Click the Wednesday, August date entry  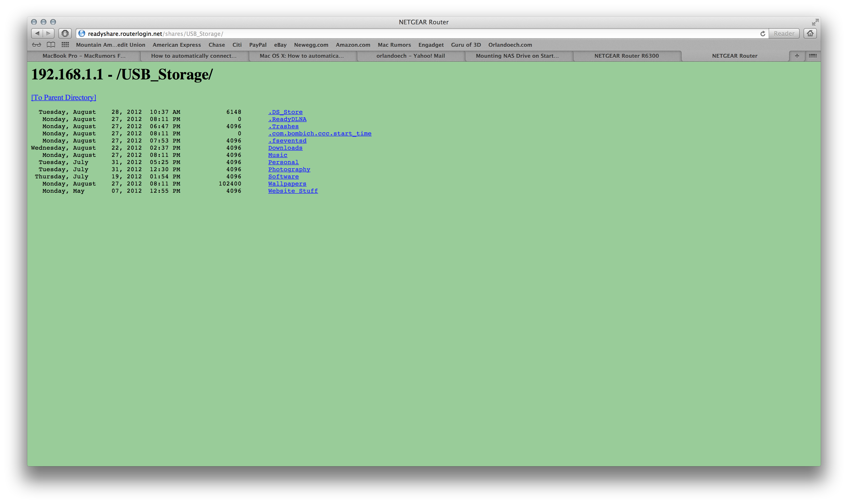point(64,148)
